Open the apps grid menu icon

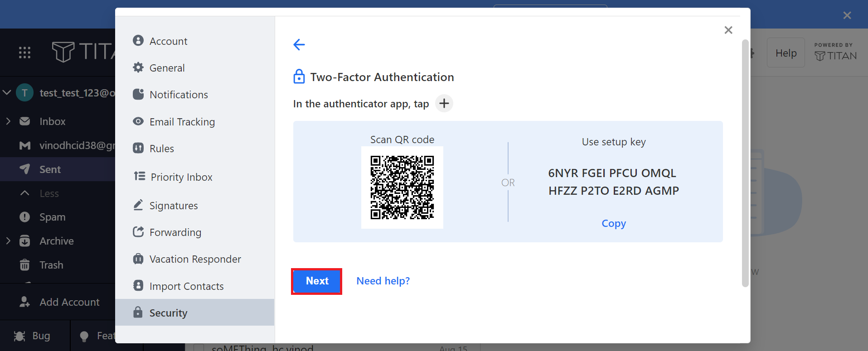point(24,53)
